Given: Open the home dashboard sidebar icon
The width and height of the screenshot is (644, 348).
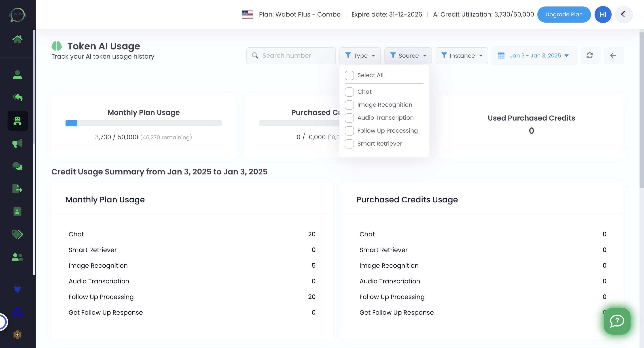Looking at the screenshot, I should [x=17, y=39].
